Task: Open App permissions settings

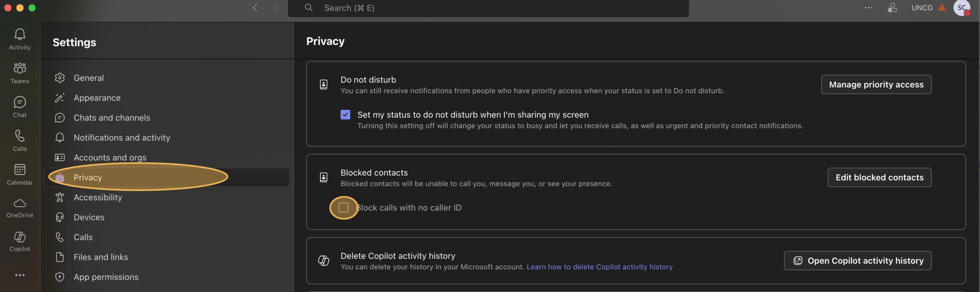Action: 167,277
